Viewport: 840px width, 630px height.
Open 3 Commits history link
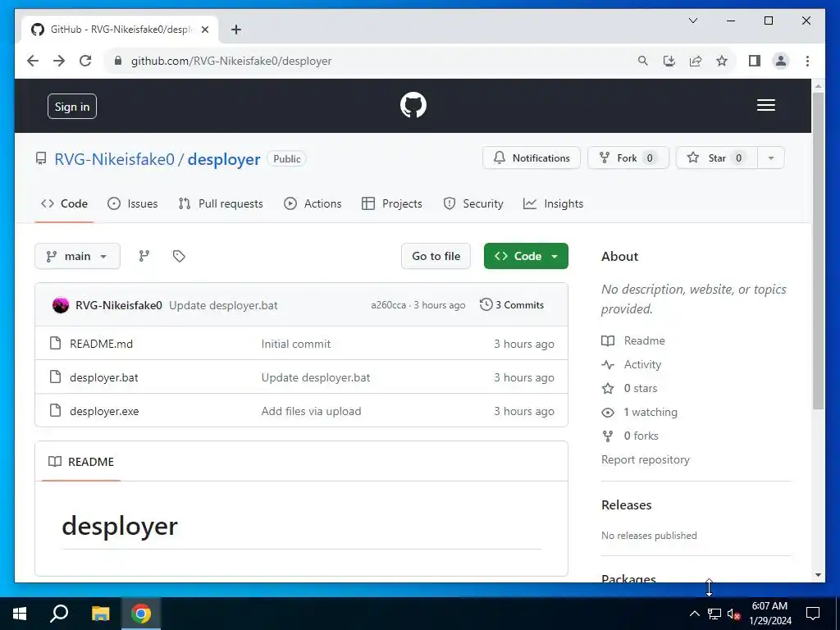pos(512,305)
